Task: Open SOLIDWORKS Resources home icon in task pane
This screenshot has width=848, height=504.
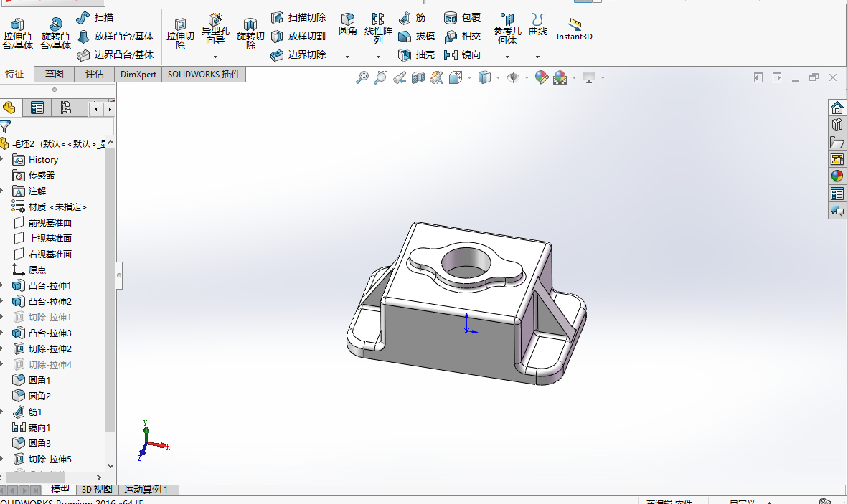Action: pyautogui.click(x=837, y=108)
